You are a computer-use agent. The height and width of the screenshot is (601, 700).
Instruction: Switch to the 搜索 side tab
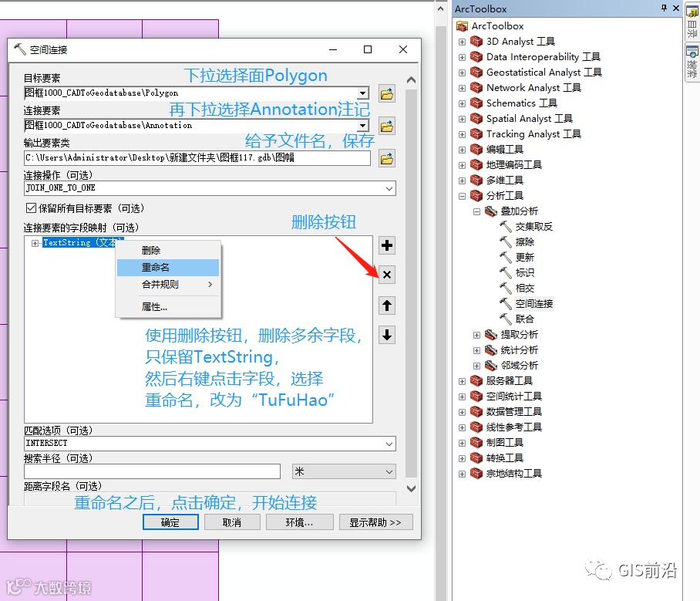click(692, 63)
